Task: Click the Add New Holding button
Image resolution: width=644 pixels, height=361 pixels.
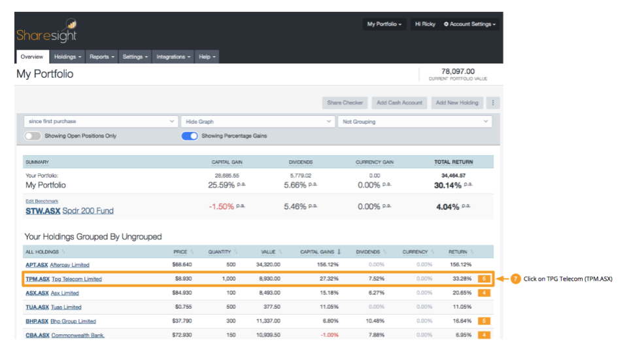Action: [457, 103]
